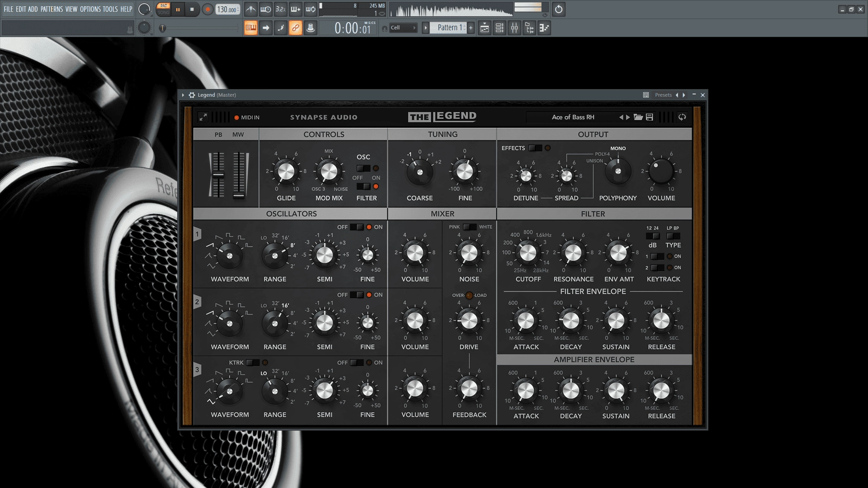
Task: Add new pattern with plus button
Action: pyautogui.click(x=471, y=28)
